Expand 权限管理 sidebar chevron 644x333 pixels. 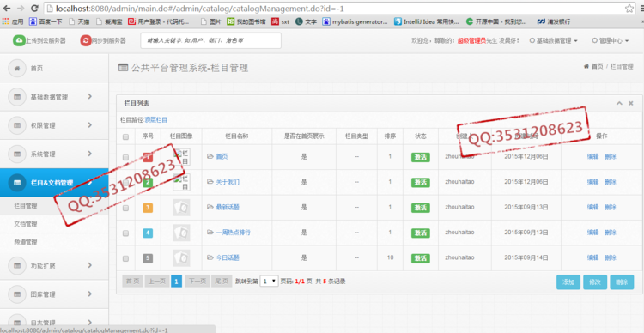[89, 124]
